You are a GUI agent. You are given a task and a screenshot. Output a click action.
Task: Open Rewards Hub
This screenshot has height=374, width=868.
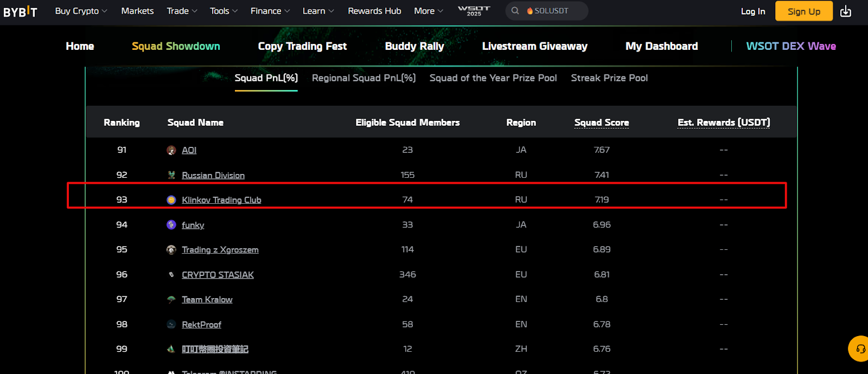click(x=374, y=11)
